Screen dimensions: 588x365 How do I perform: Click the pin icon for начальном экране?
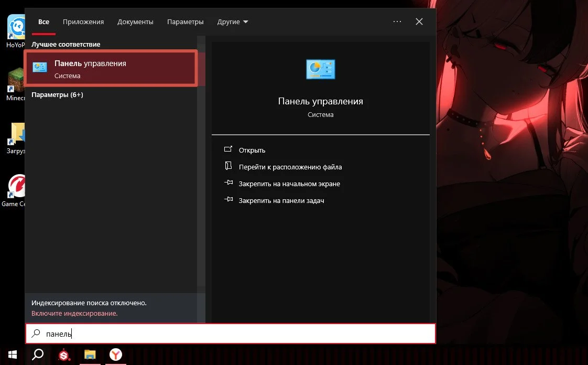point(228,182)
